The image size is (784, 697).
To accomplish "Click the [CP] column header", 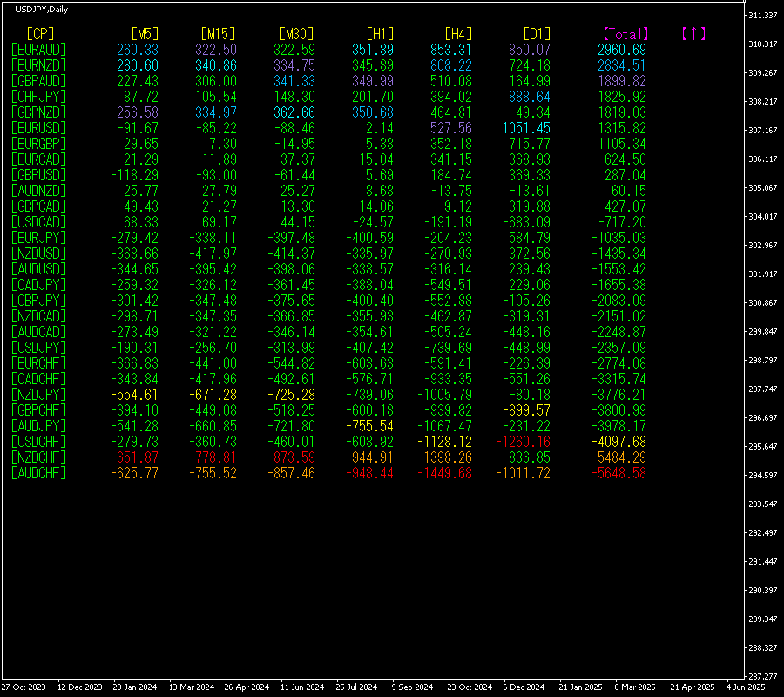I will coord(40,34).
